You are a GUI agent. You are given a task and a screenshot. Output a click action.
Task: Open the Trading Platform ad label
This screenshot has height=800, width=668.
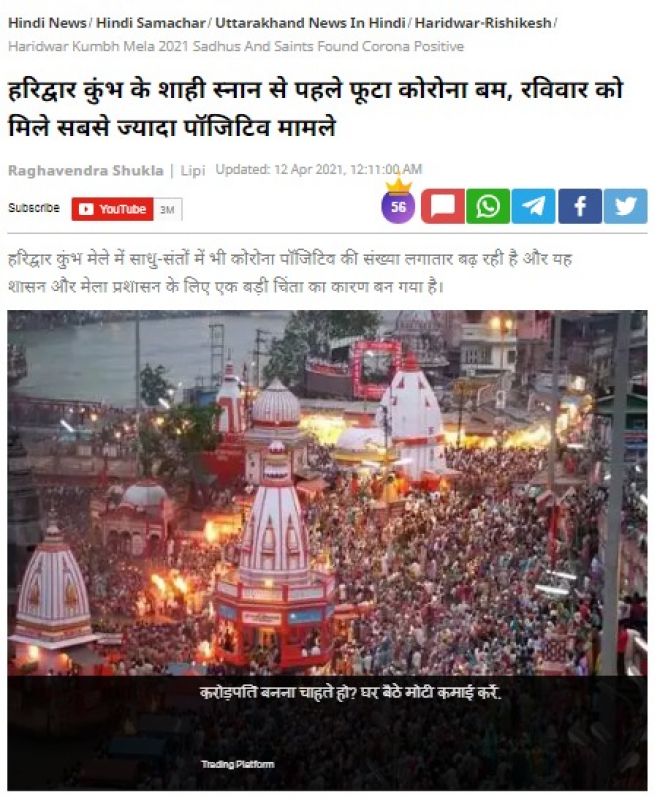tap(238, 764)
